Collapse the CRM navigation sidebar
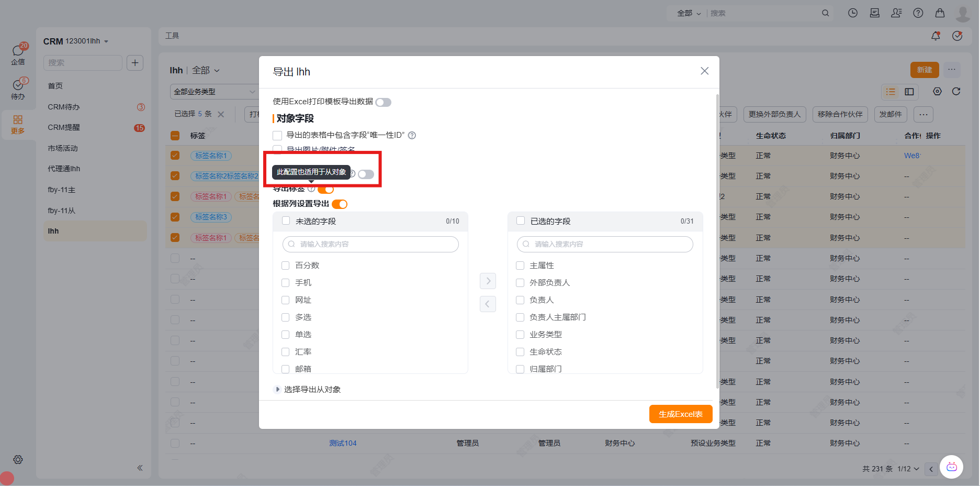980x486 pixels. (140, 468)
